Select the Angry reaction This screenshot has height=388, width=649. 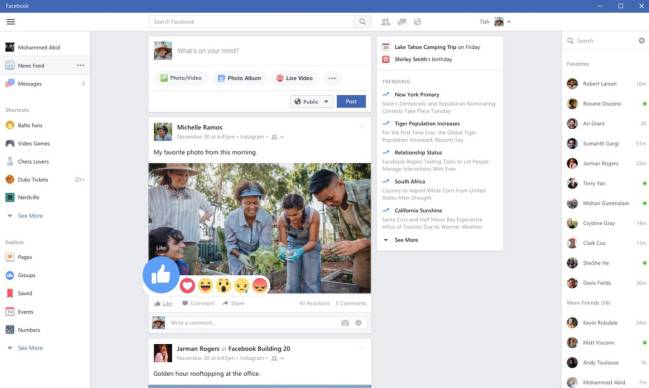click(x=260, y=285)
